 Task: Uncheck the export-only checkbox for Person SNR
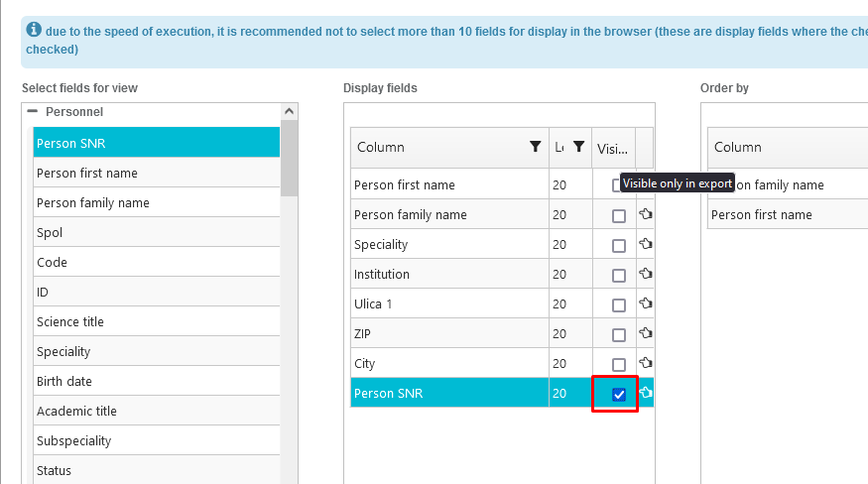click(619, 395)
